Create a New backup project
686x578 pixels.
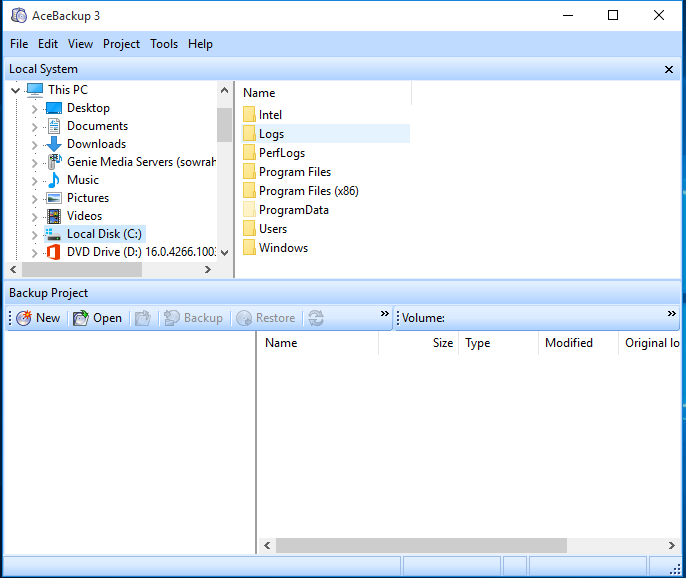pos(38,318)
